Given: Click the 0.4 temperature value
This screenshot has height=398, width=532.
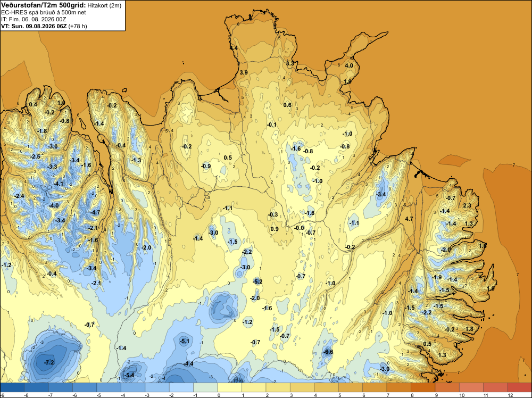Looking at the screenshot, I should coord(33,104).
